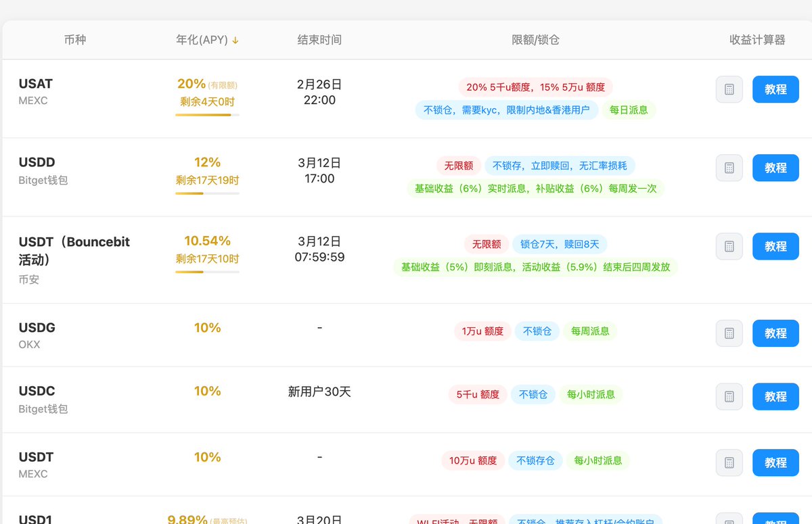The height and width of the screenshot is (524, 812).
Task: Open calculator icon for USDC Bitget row
Action: point(729,396)
